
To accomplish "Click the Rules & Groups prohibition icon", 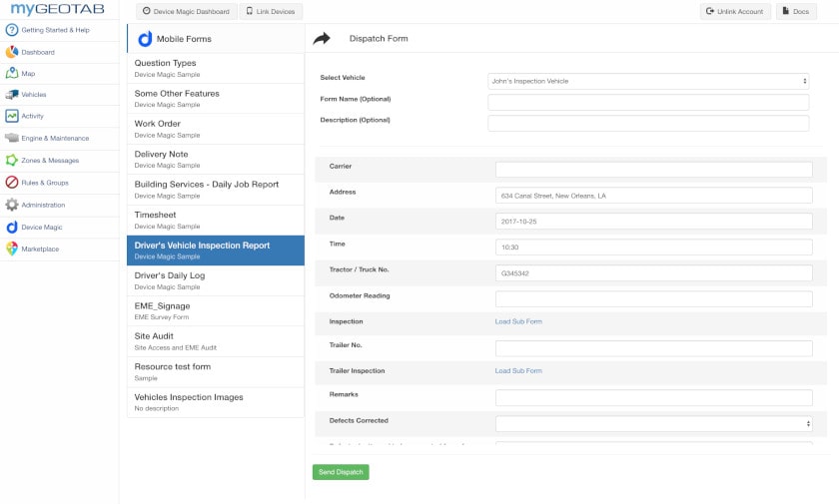I will coord(12,183).
